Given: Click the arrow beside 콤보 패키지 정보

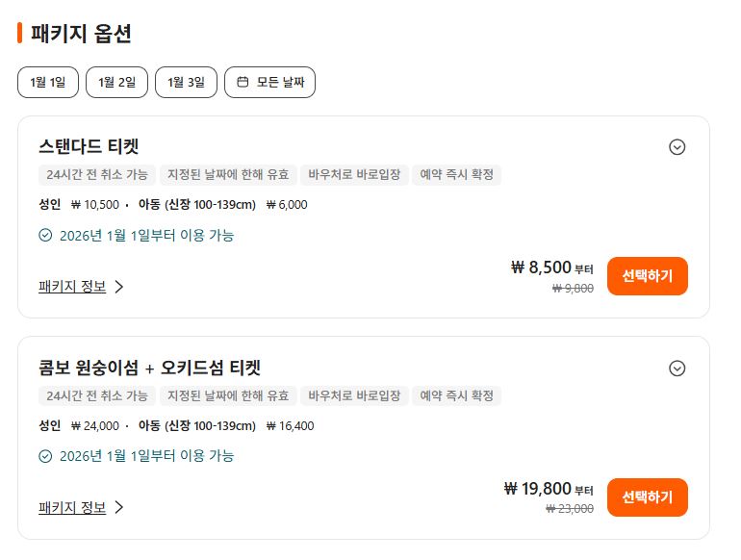Looking at the screenshot, I should [119, 507].
